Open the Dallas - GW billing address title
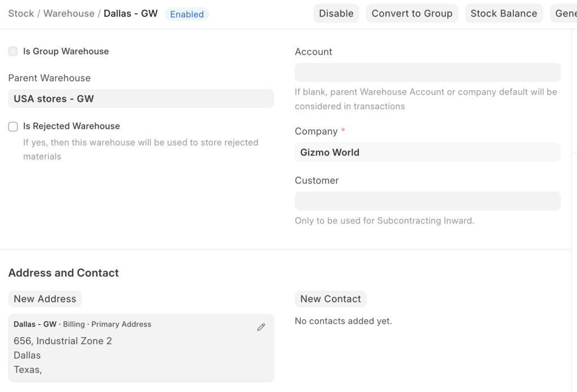This screenshot has height=392, width=577. click(x=35, y=324)
